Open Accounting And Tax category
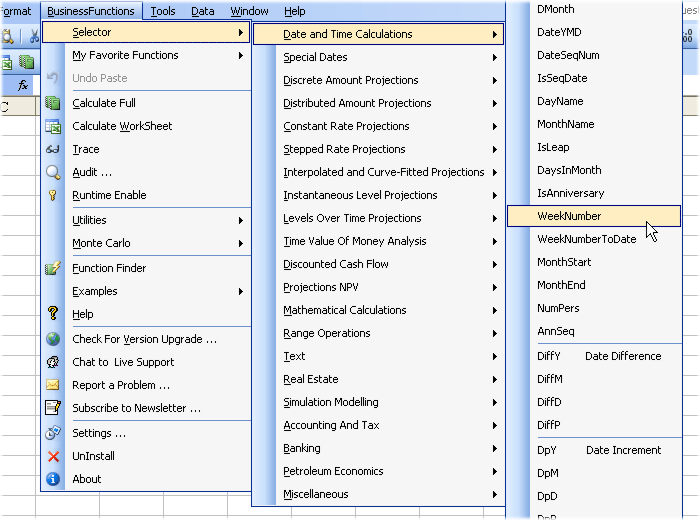This screenshot has height=520, width=700. click(x=379, y=425)
